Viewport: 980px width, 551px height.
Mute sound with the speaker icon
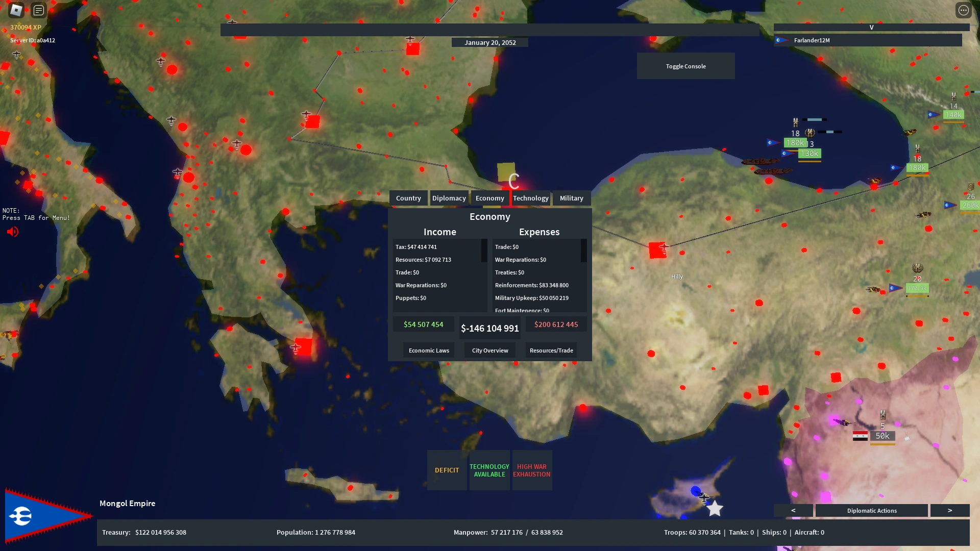[13, 232]
